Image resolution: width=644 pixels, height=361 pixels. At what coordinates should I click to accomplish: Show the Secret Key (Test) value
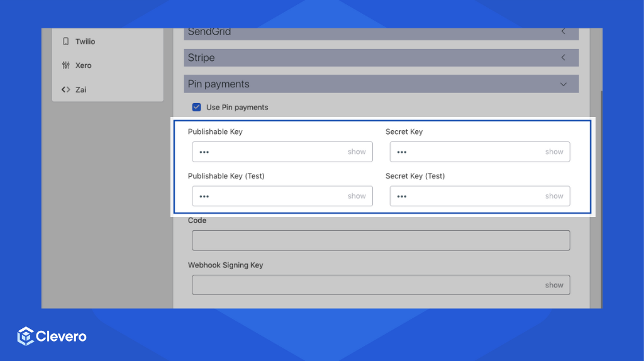coord(554,196)
